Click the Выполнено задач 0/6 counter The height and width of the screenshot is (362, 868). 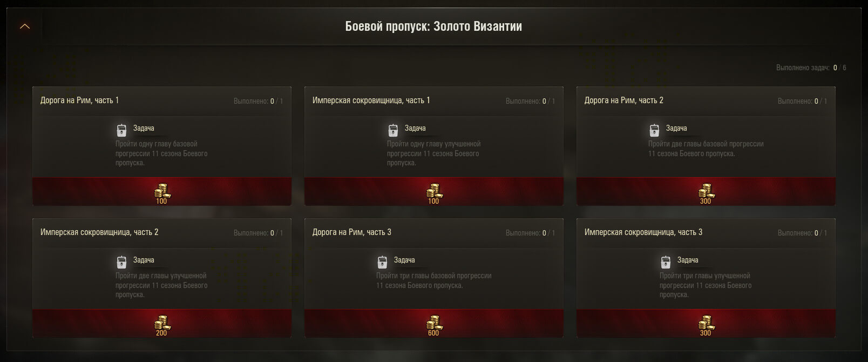tap(811, 68)
